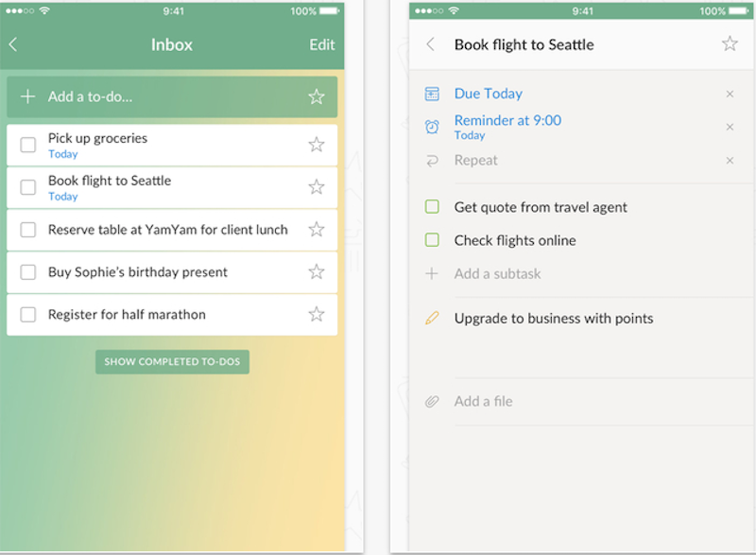Tap the Add a to-do field
This screenshot has width=756, height=555.
coord(161,96)
